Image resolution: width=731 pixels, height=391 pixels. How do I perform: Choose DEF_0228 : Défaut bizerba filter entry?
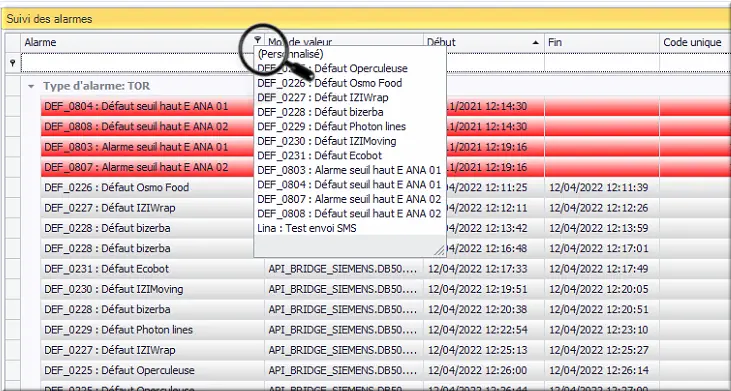[320, 112]
